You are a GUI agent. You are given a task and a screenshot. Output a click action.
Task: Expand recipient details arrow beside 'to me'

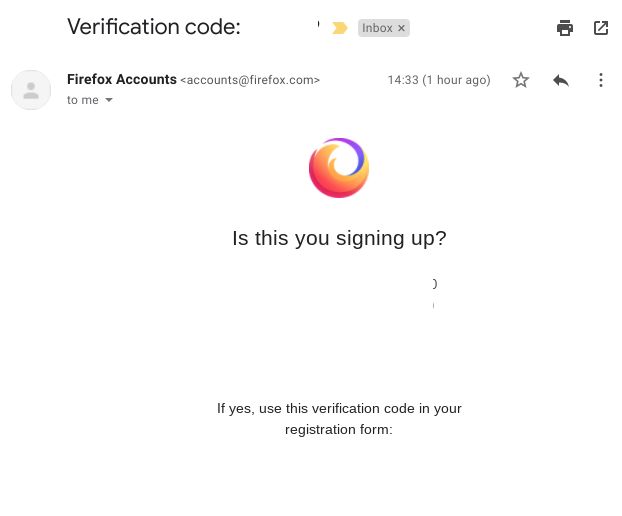pyautogui.click(x=109, y=100)
